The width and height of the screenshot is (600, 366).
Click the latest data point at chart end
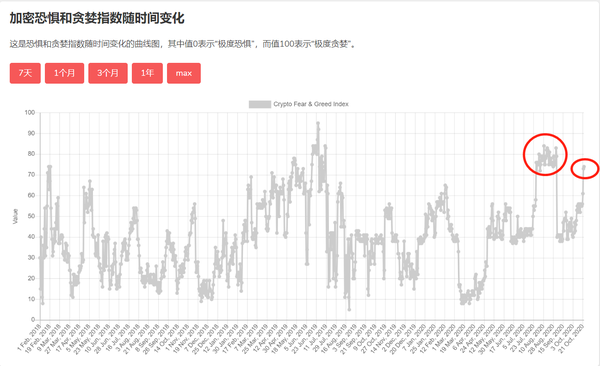[584, 167]
